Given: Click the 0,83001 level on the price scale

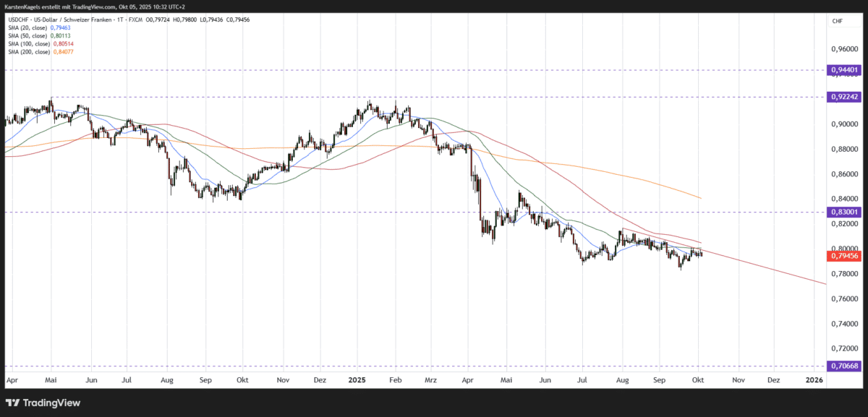Looking at the screenshot, I should [843, 212].
